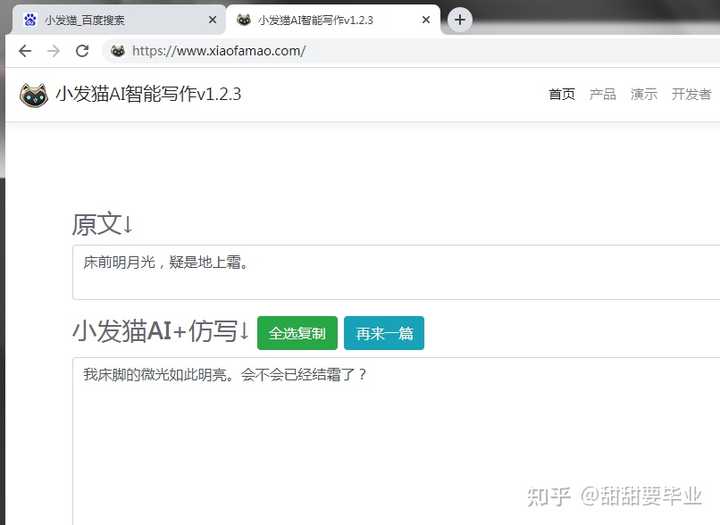Select the 小发猫AI智能写作v1.2.3 browser tab
The image size is (720, 525).
tap(333, 20)
